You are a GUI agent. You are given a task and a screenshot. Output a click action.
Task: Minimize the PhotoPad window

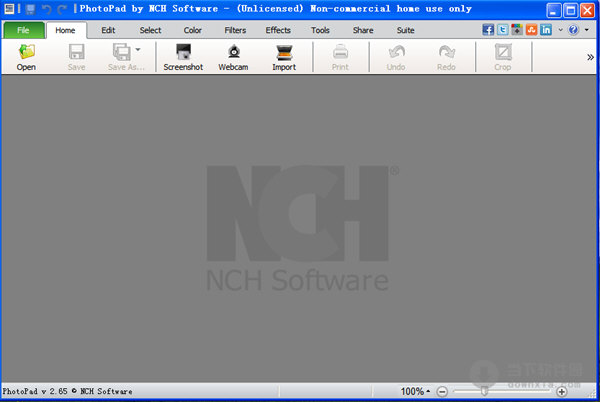click(x=553, y=10)
